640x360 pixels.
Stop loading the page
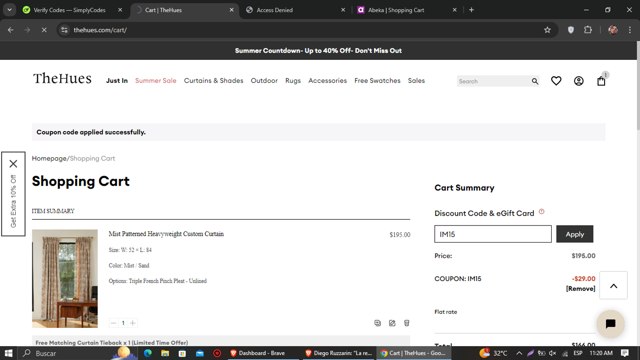tap(44, 30)
